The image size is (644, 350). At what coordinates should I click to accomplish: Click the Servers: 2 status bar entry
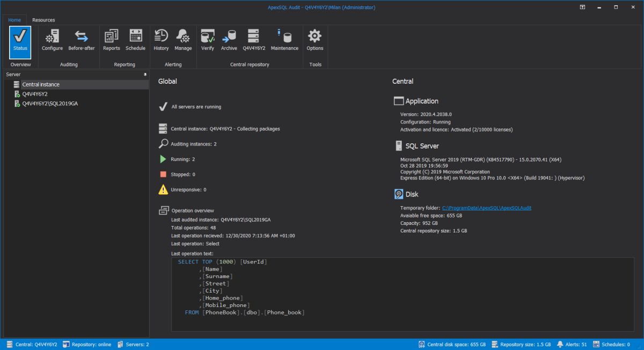pyautogui.click(x=133, y=344)
